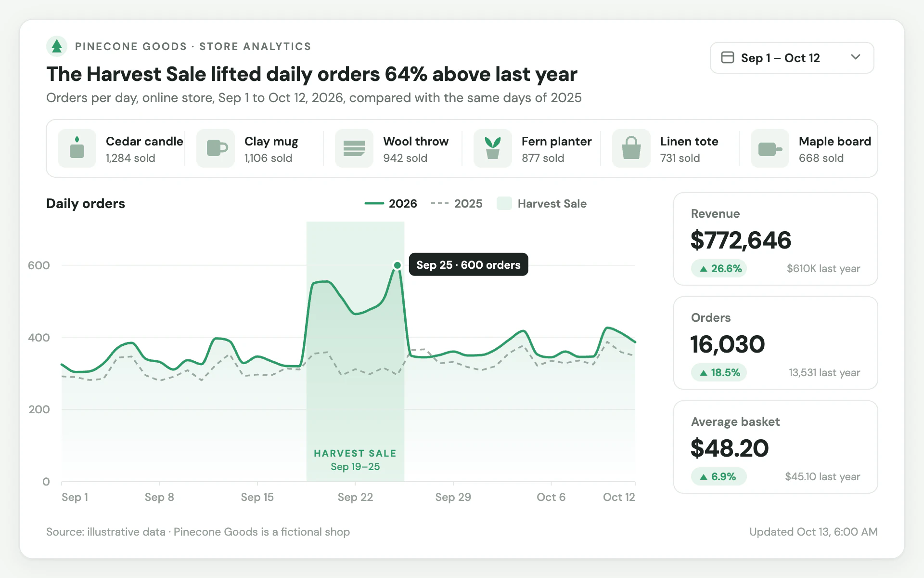Viewport: 924px width, 578px height.
Task: Toggle the Harvest Sale legend swatch
Action: click(x=504, y=203)
